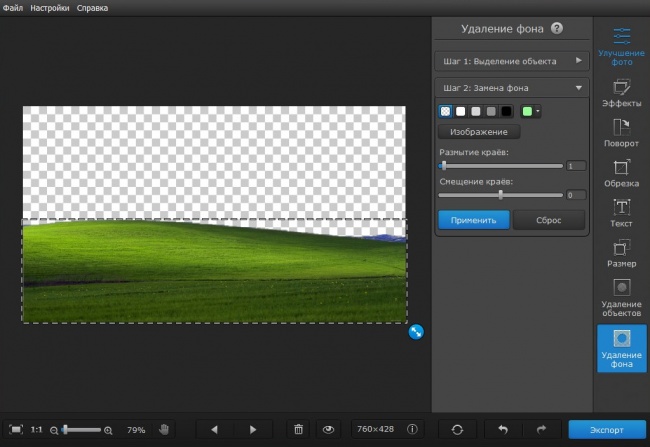Click the zoom out magnifier

(x=54, y=430)
